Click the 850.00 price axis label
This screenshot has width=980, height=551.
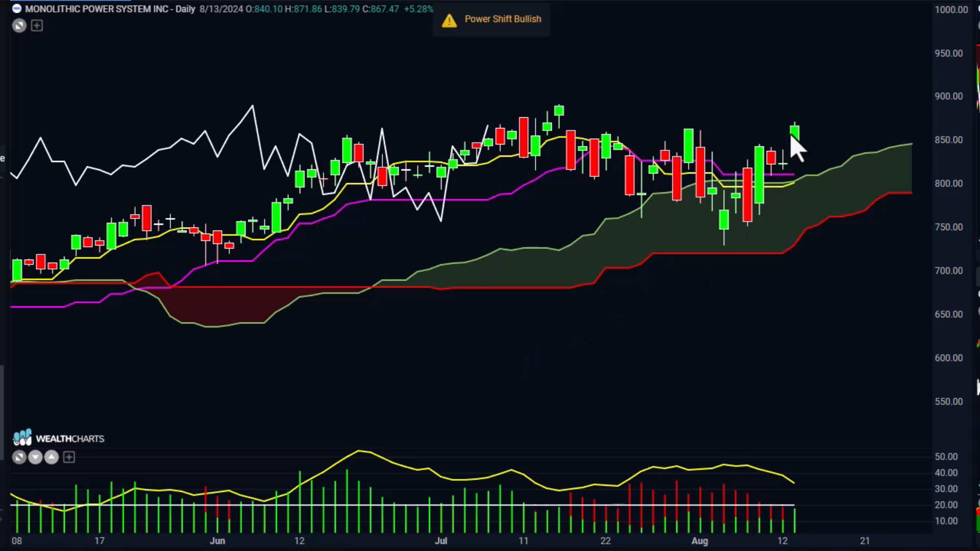[x=949, y=140]
